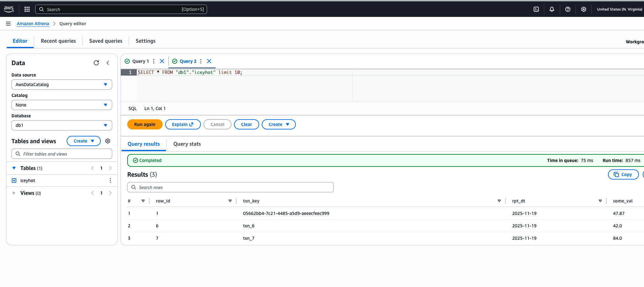
Task: Open Query 2 tab options menu
Action: coord(201,61)
